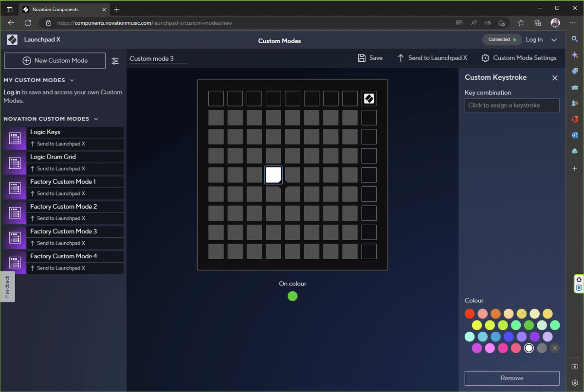Screen dimensions: 584x392
Task: Click the New Custom Mode button
Action: tap(55, 61)
